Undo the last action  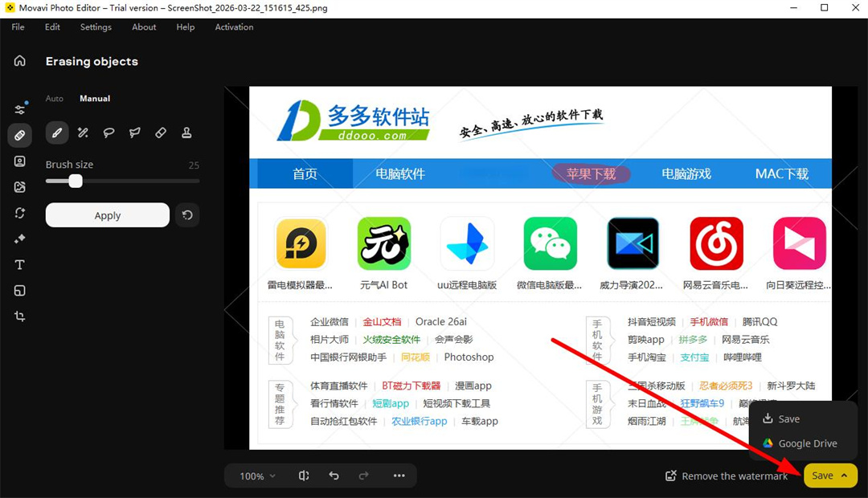pyautogui.click(x=334, y=476)
